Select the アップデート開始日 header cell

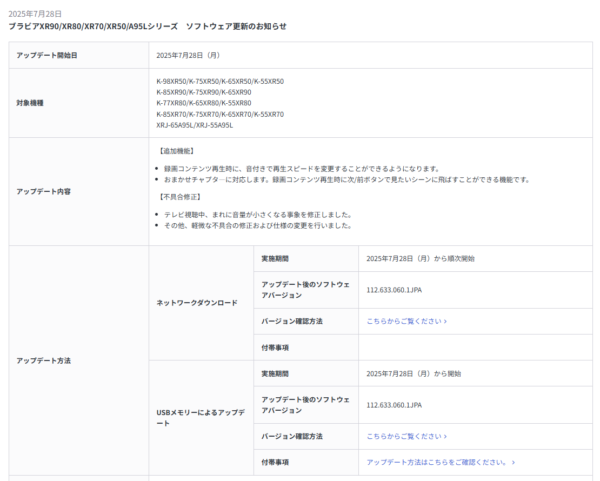click(79, 55)
